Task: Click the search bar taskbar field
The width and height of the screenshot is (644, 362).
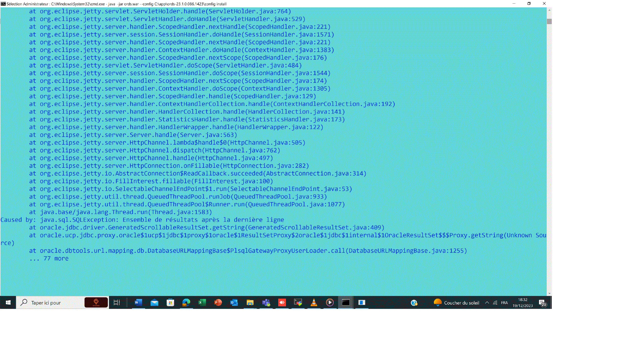Action: tap(53, 302)
